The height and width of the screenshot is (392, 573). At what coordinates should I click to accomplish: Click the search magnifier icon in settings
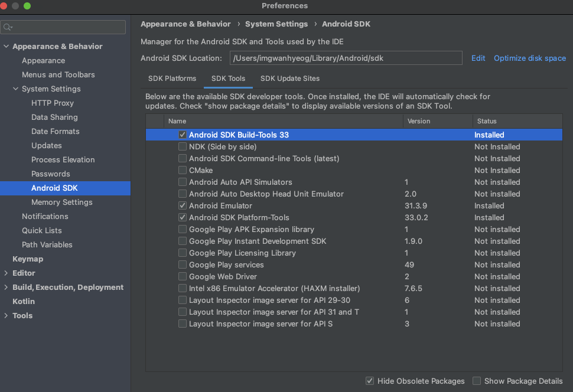7,27
